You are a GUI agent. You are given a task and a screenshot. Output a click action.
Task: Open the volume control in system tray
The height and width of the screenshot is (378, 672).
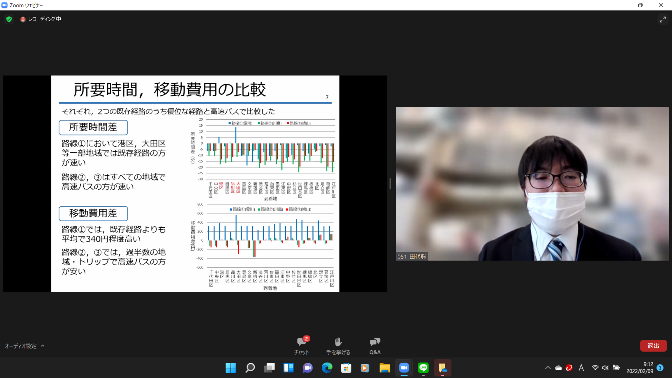605,368
